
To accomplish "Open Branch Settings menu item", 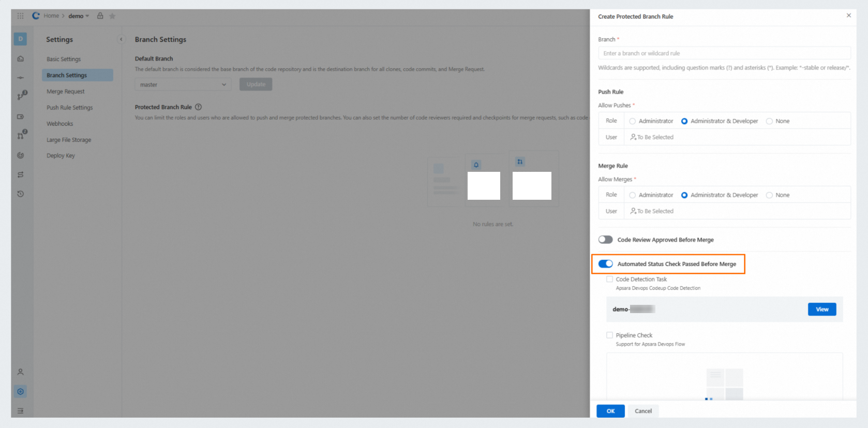I will [x=78, y=75].
